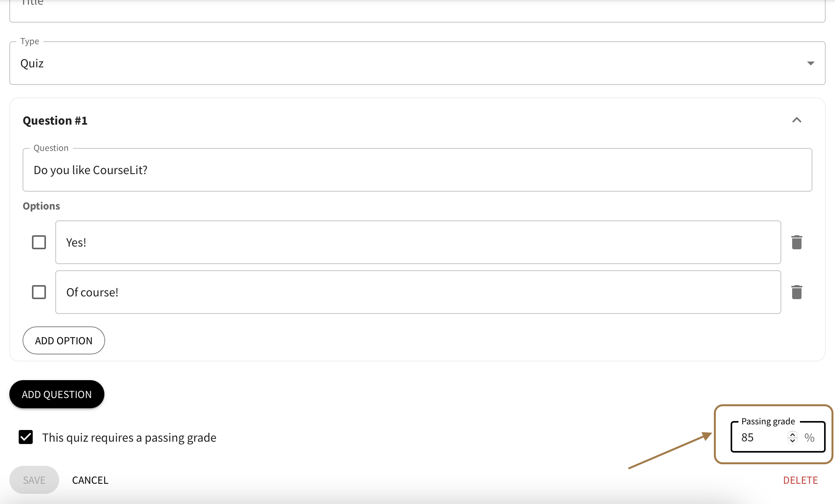Tick the checkbox beside "Of course!"
Viewport: 835px width, 504px height.
pyautogui.click(x=39, y=292)
